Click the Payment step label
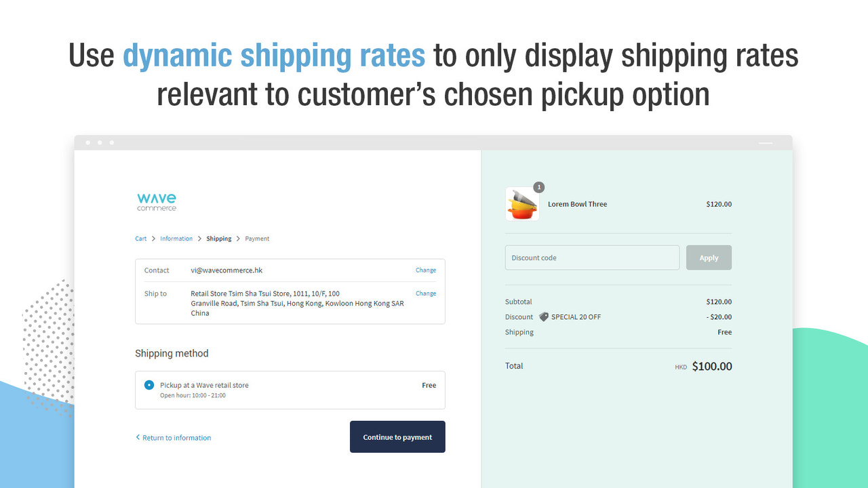Screen dimensions: 868x488 pyautogui.click(x=256, y=239)
